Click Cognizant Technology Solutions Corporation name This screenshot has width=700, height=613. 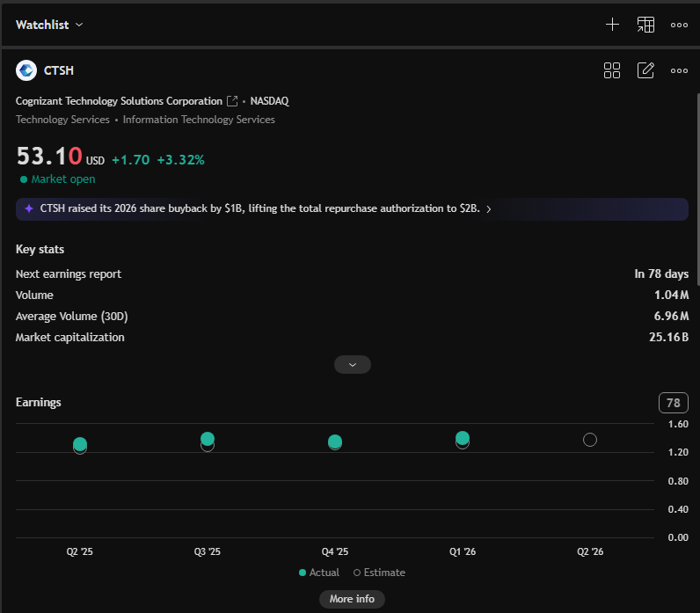[x=119, y=101]
